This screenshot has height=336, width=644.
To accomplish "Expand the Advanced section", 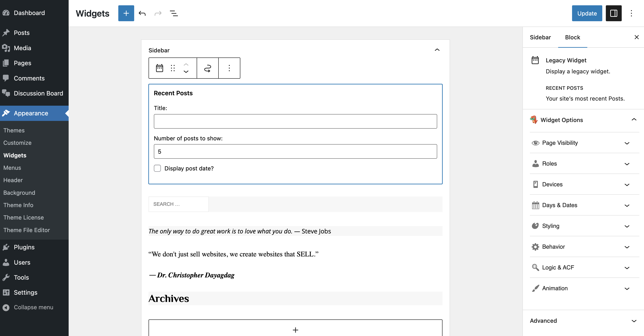I will [583, 321].
